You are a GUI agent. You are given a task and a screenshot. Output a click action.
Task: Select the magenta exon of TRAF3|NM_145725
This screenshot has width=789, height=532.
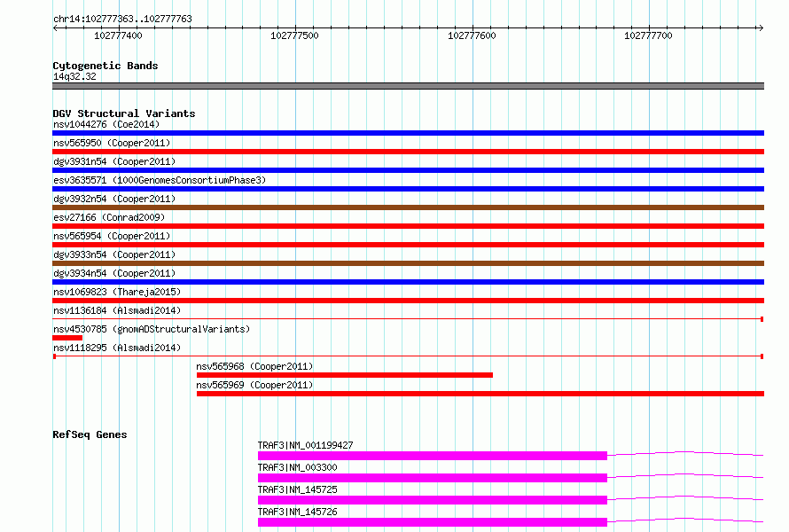pos(433,500)
